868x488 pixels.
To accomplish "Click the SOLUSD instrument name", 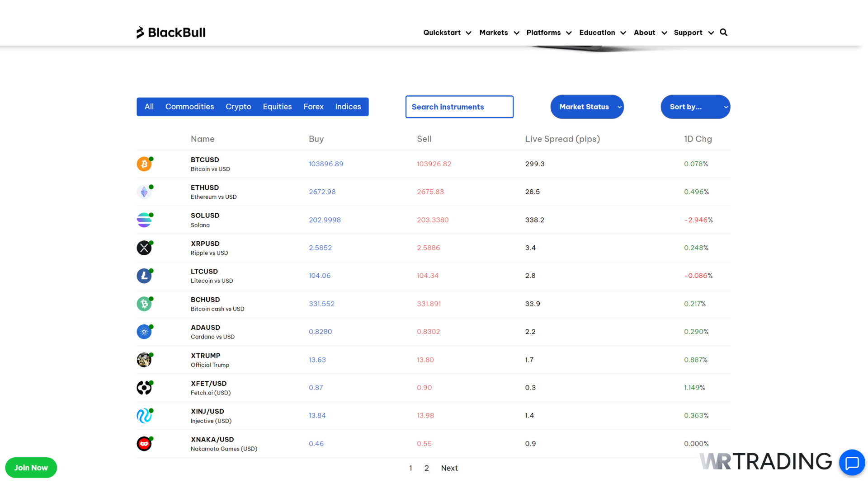I will click(x=205, y=216).
